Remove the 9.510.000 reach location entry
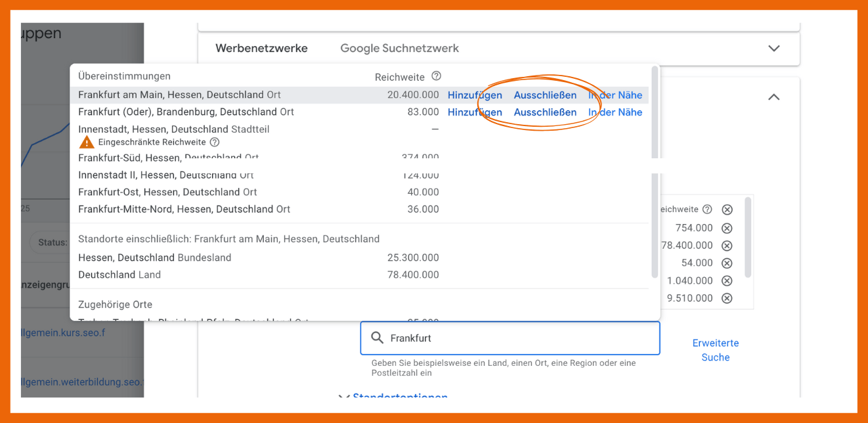This screenshot has width=868, height=423. point(727,298)
